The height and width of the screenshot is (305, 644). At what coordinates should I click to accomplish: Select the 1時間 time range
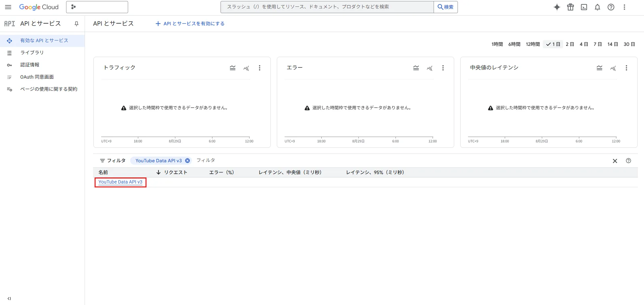[497, 44]
